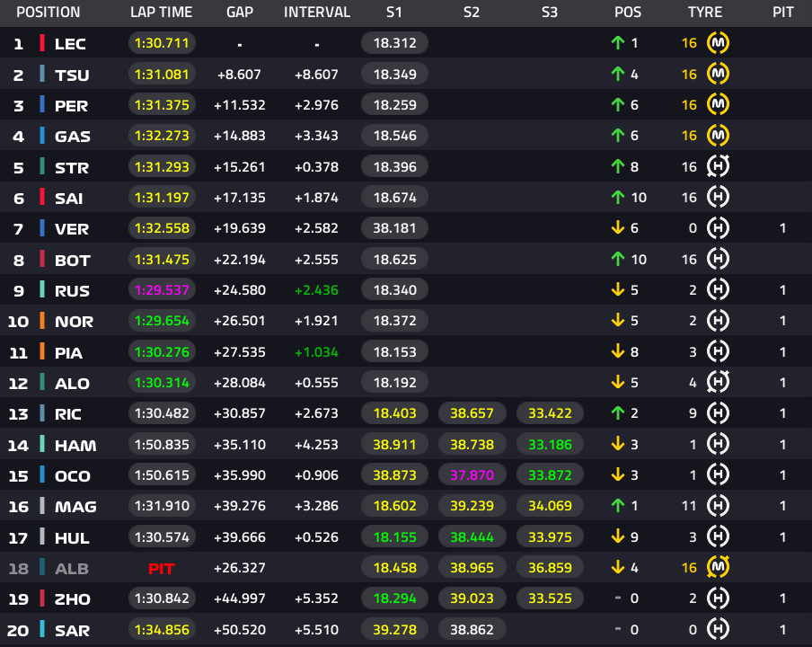The width and height of the screenshot is (812, 647).
Task: Click the INTERVAL column header
Action: click(x=317, y=12)
